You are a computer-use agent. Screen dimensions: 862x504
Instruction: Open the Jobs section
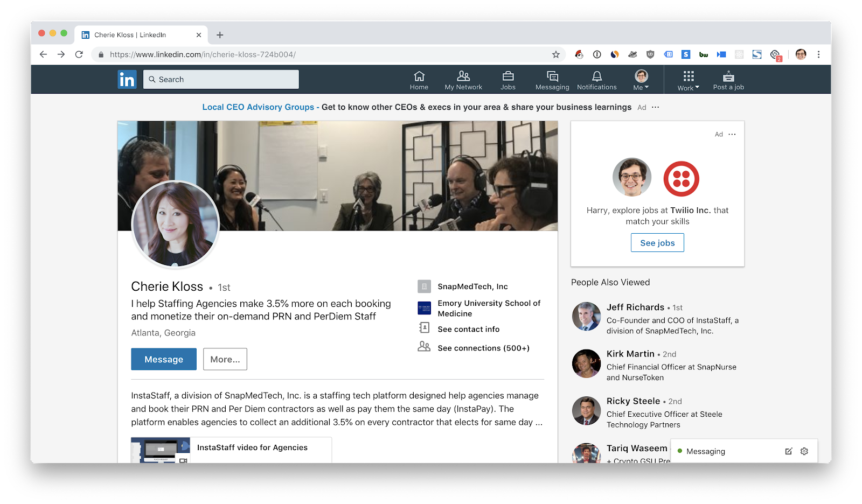(508, 80)
